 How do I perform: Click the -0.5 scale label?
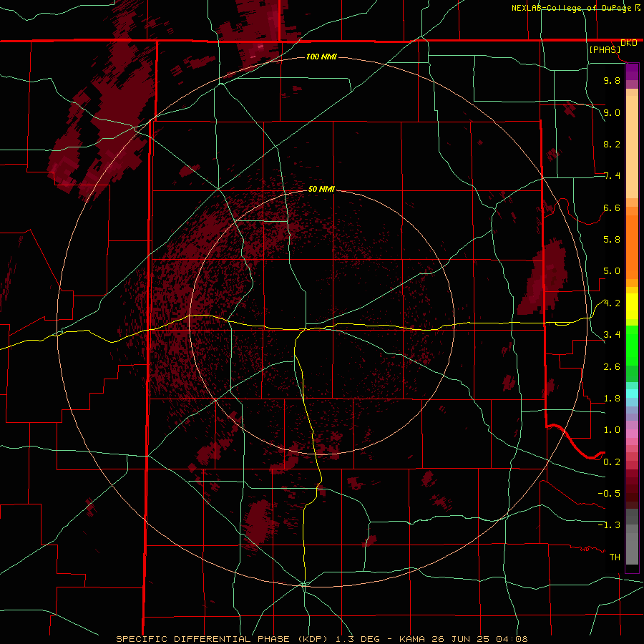609,494
